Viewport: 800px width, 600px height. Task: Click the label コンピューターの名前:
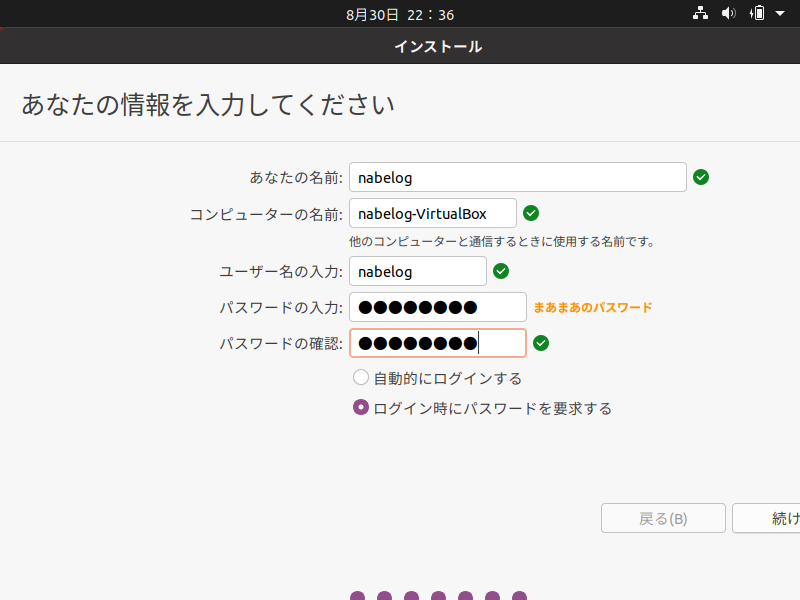[x=266, y=214]
